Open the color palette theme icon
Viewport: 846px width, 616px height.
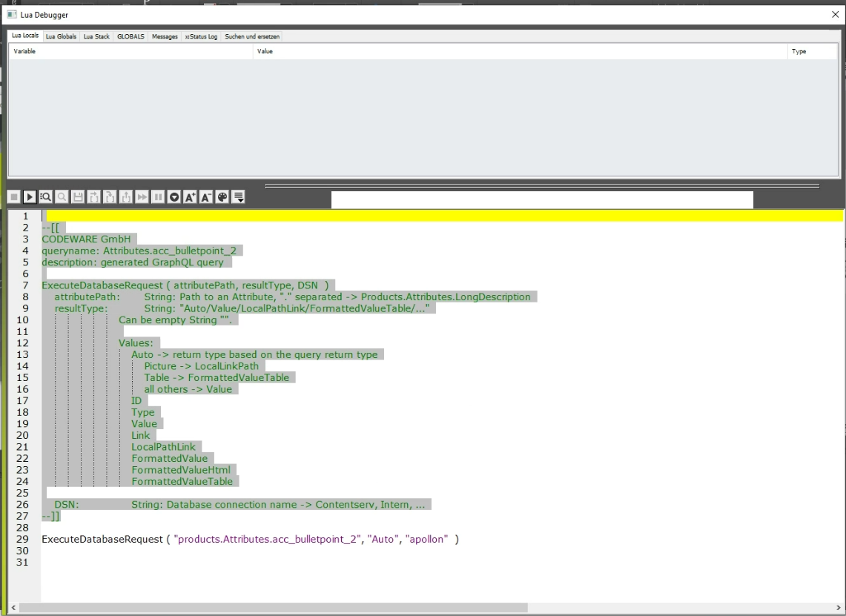(222, 197)
